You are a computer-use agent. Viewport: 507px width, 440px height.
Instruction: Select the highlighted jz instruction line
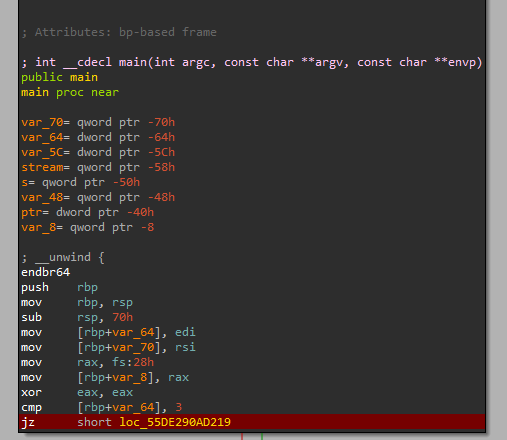pyautogui.click(x=252, y=422)
